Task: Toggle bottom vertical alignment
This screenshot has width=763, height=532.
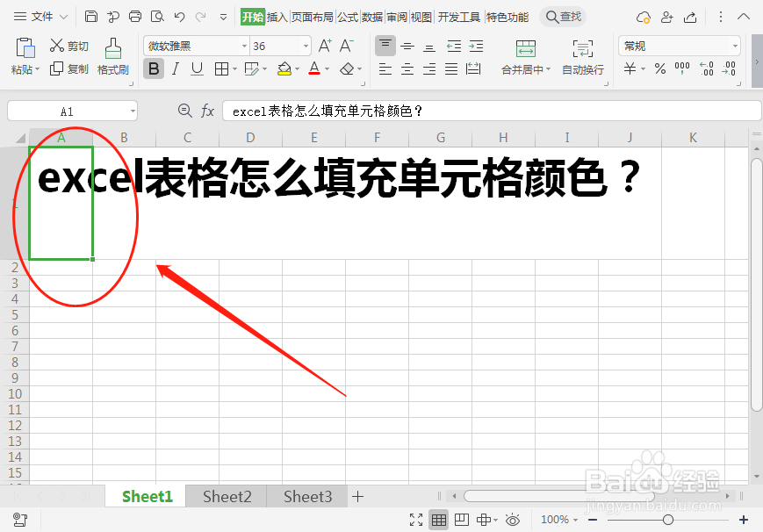Action: 429,47
